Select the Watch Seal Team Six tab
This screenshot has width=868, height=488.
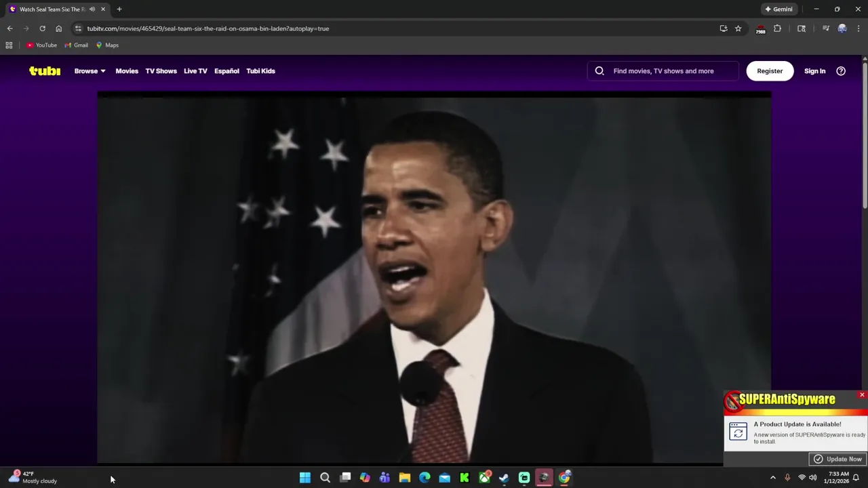57,9
